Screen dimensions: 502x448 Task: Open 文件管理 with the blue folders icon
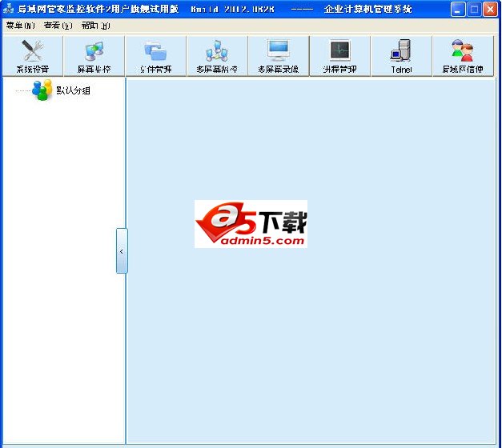[x=156, y=56]
